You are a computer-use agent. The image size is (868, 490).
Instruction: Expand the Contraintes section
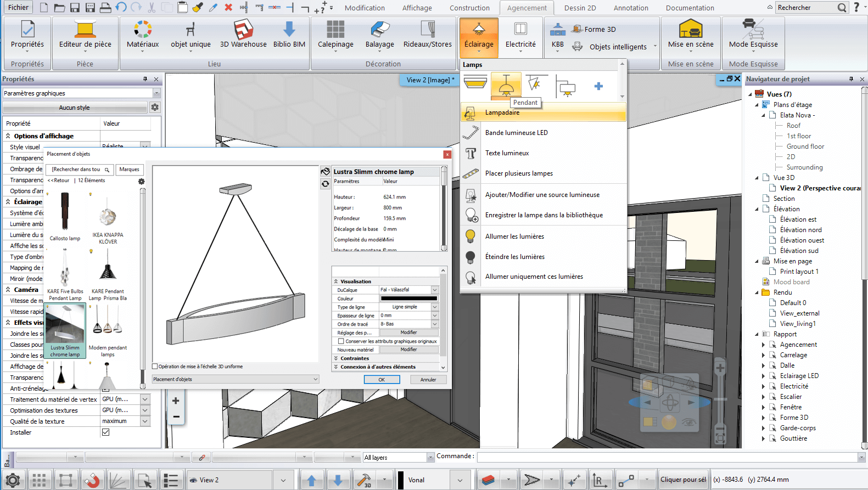(x=354, y=358)
